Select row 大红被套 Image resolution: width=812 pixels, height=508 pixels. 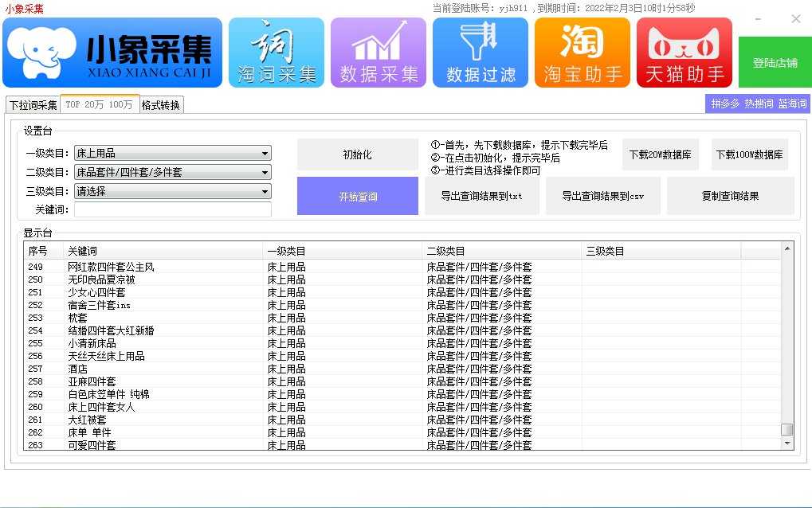[x=402, y=420]
